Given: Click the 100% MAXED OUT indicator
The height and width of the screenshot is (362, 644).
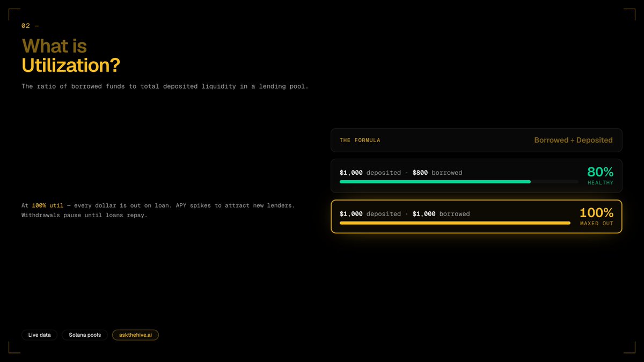Looking at the screenshot, I should 596,216.
